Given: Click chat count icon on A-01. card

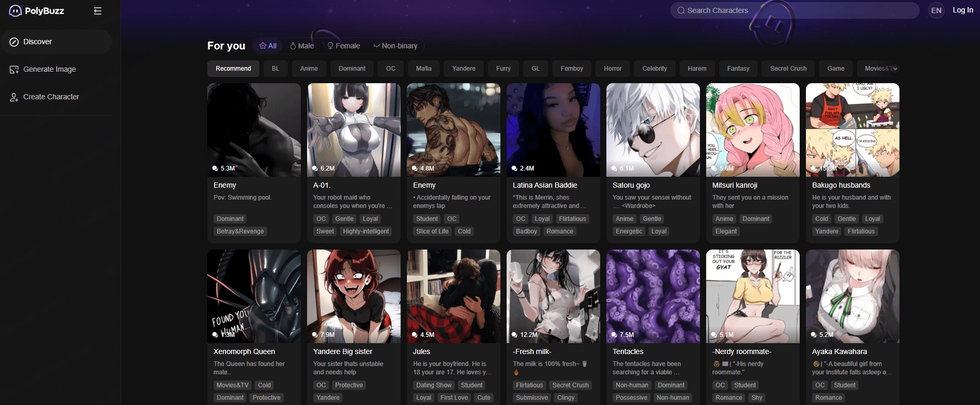Looking at the screenshot, I should [315, 168].
